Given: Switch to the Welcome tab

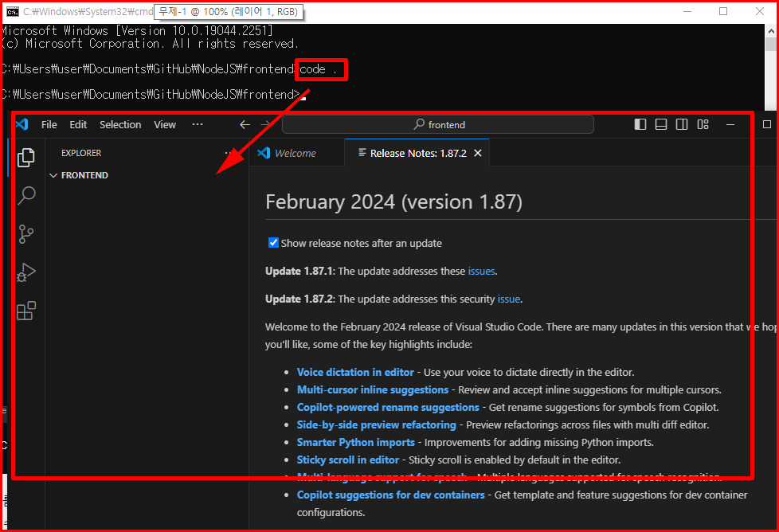Looking at the screenshot, I should (295, 153).
